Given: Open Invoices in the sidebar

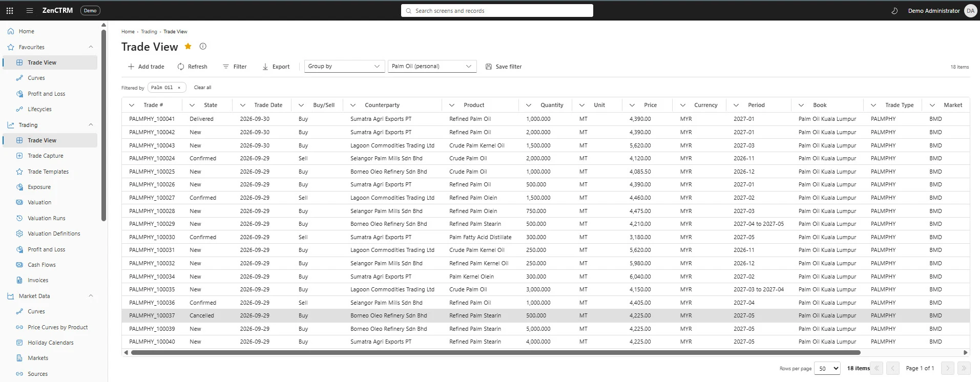Looking at the screenshot, I should (49, 280).
